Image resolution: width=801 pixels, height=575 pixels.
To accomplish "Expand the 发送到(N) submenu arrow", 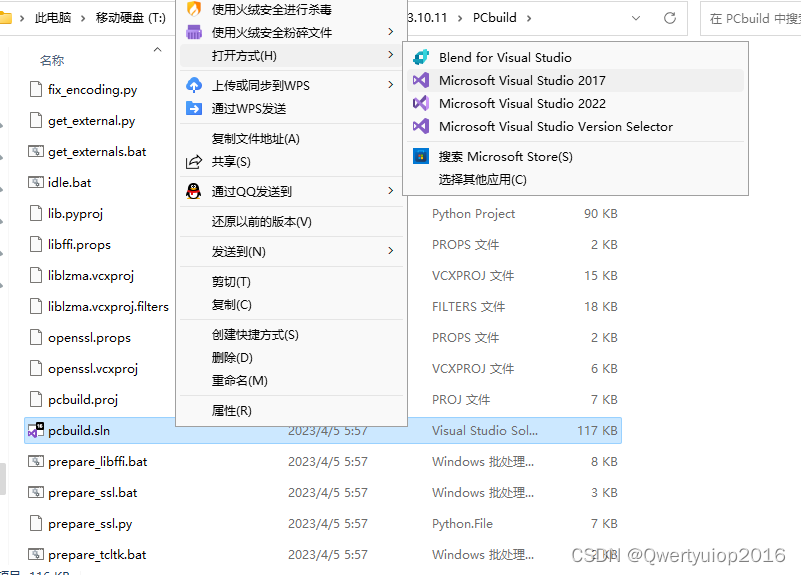I will click(391, 251).
